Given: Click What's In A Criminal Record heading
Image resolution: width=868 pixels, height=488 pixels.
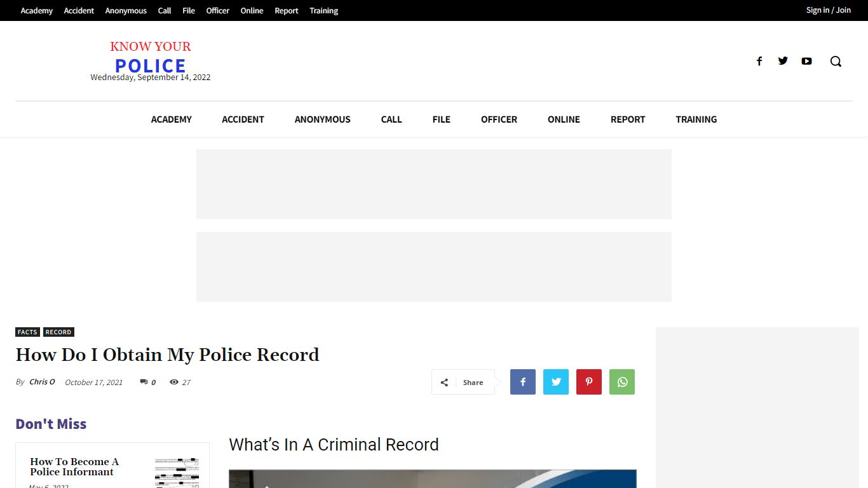Looking at the screenshot, I should tap(334, 445).
